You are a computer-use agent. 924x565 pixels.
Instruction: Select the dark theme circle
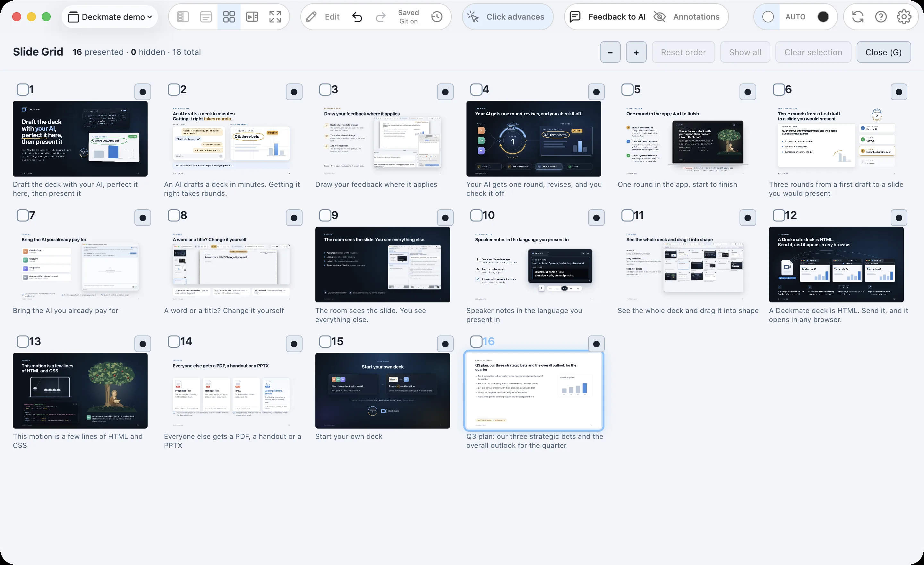click(823, 17)
